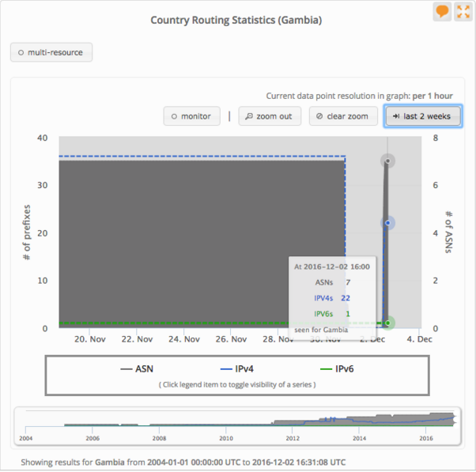This screenshot has width=476, height=472.
Task: Click the green IPv6 data point marker
Action: tap(388, 323)
